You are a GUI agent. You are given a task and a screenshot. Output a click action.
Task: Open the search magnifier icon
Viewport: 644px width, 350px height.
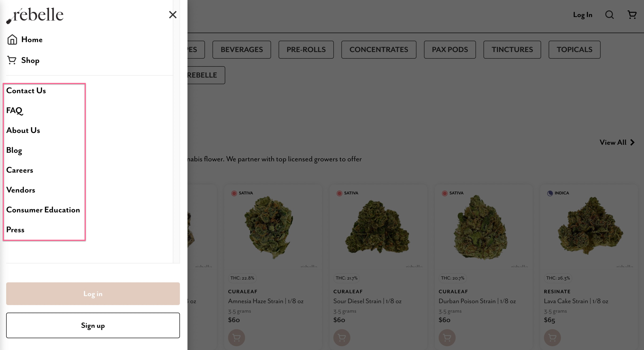tap(610, 15)
